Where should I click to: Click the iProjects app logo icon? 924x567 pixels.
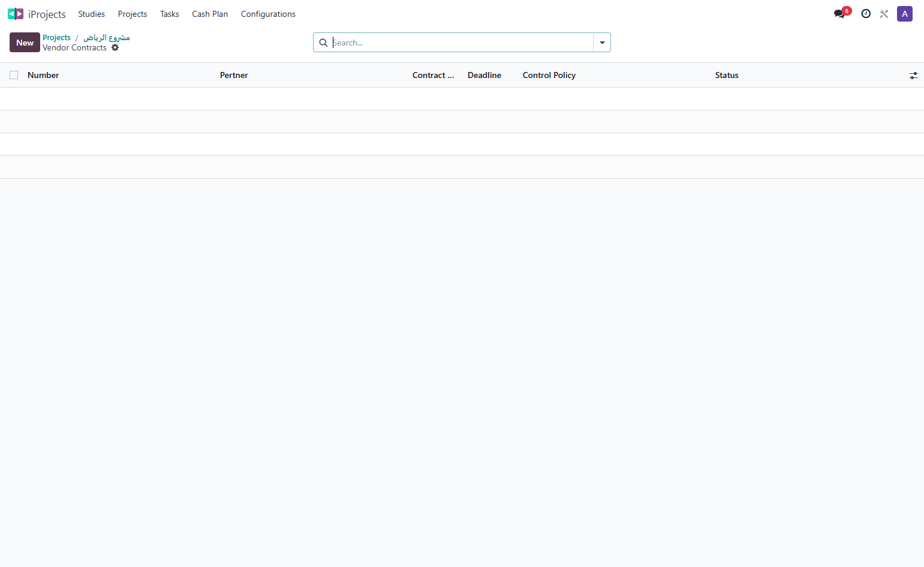click(x=16, y=14)
